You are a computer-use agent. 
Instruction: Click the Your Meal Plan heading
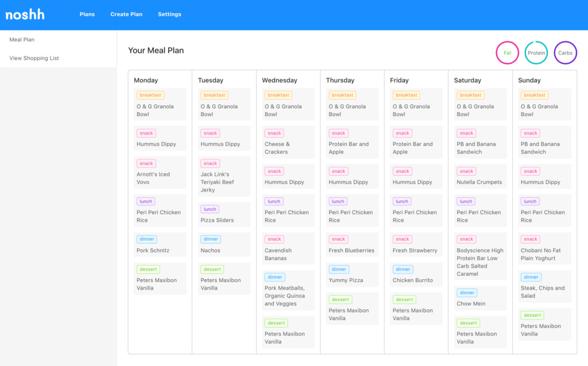[156, 51]
